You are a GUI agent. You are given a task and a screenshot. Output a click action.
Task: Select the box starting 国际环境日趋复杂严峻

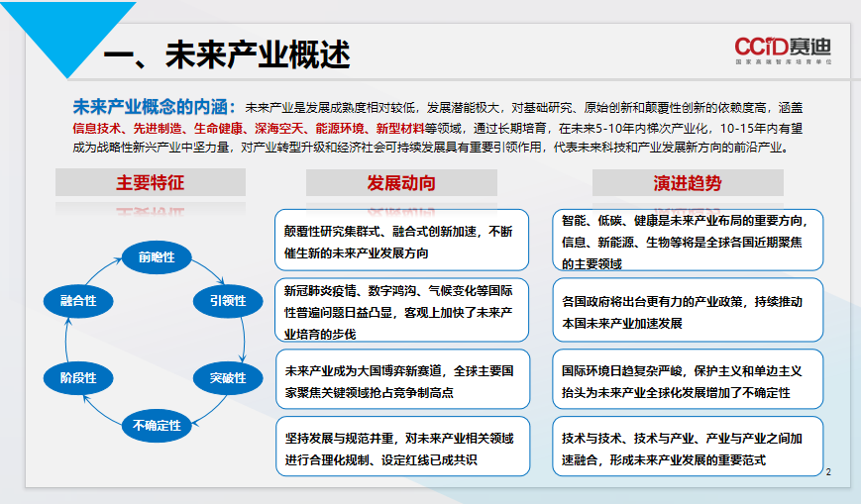pyautogui.click(x=688, y=379)
